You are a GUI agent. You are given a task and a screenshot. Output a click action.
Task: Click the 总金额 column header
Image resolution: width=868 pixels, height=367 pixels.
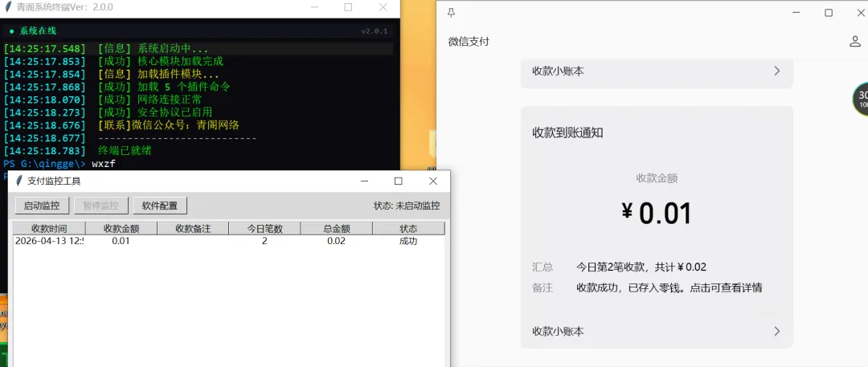point(337,228)
